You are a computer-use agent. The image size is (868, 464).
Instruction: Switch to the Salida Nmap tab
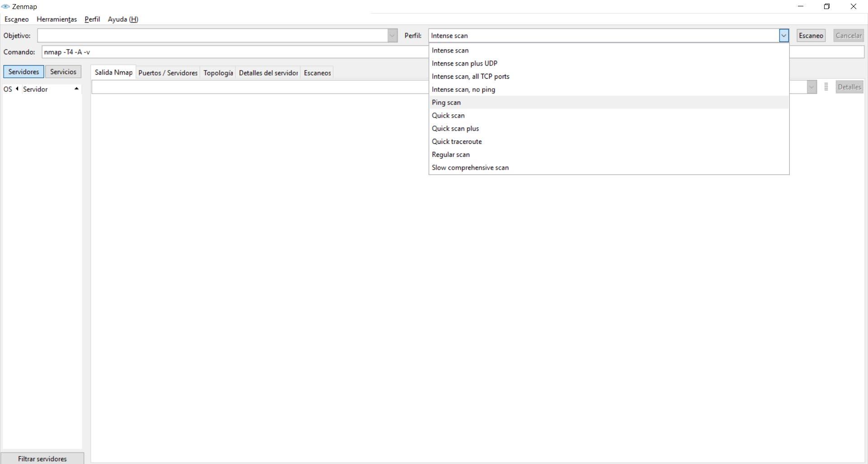tap(113, 72)
